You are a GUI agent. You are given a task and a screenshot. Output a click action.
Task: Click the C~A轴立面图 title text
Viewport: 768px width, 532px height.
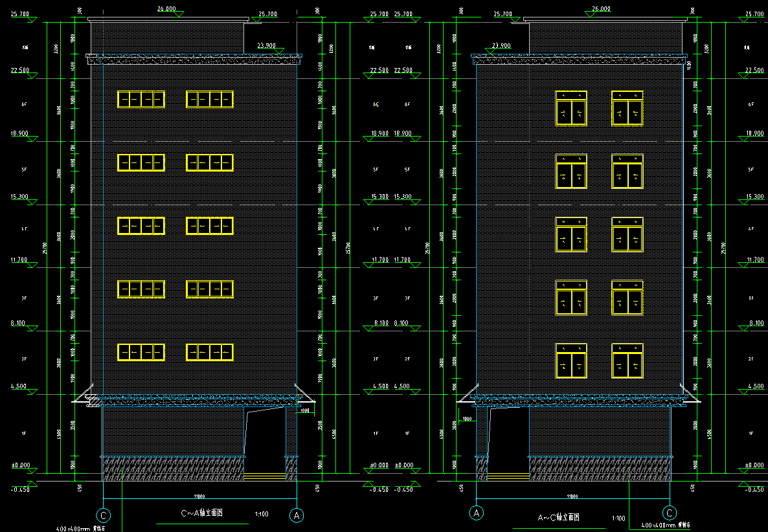(x=201, y=513)
